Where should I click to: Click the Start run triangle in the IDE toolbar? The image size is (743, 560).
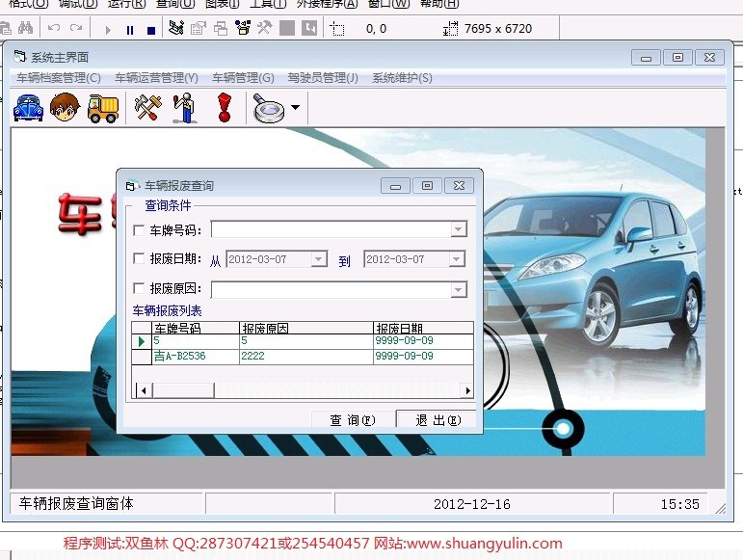[108, 30]
